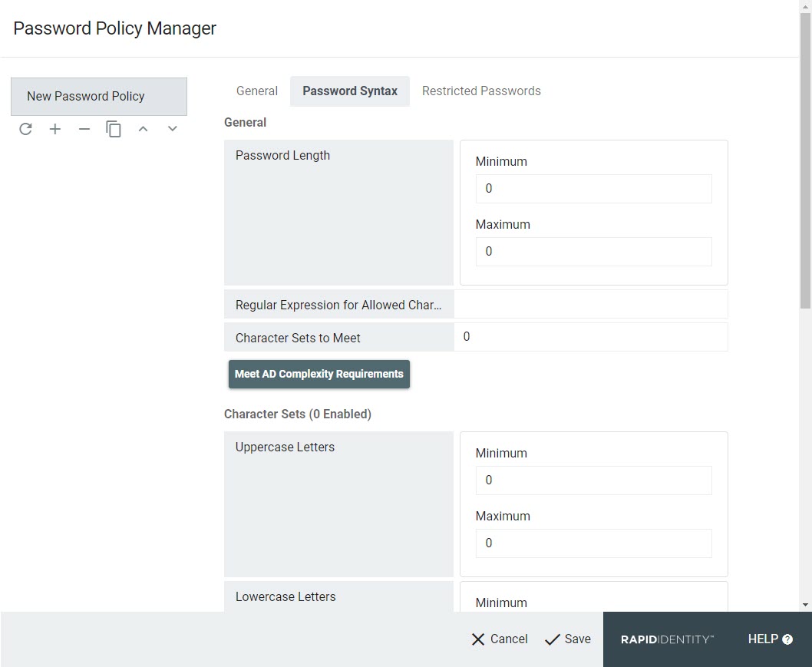The width and height of the screenshot is (812, 667).
Task: Click Regular Expression for Allowed Characters field
Action: click(591, 304)
